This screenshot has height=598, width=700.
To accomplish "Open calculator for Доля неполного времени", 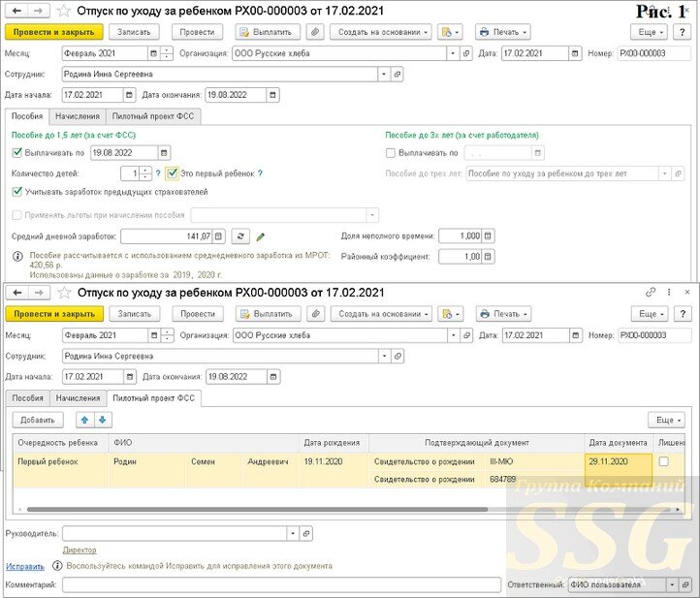I will point(488,236).
